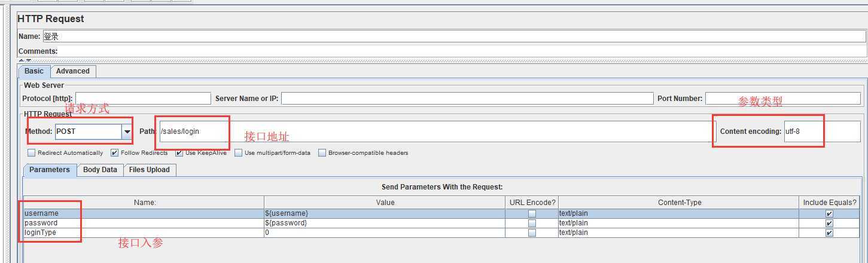Click the Method combo box showing POST
The height and width of the screenshot is (263, 868).
[93, 131]
